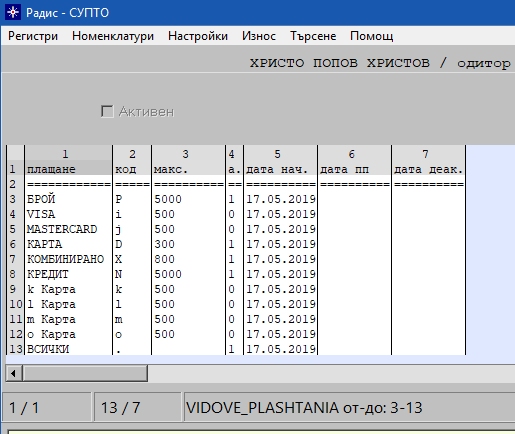Image resolution: width=515 pixels, height=434 pixels.
Task: Click the ВСИЧКИ row cell
Action: point(68,349)
